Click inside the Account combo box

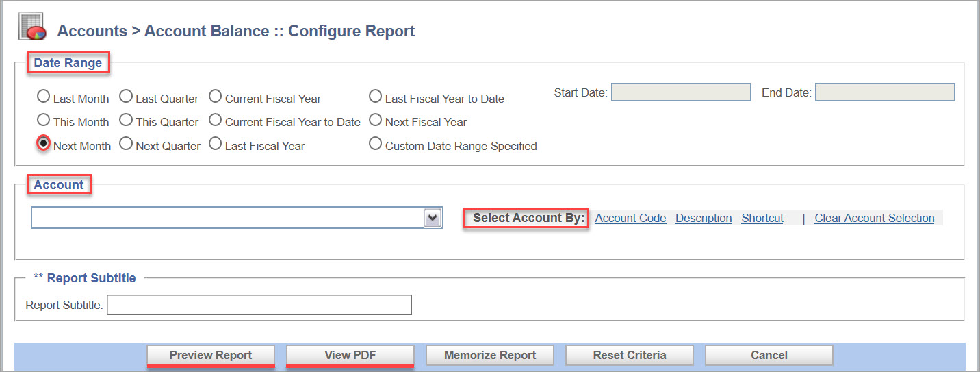[x=227, y=218]
